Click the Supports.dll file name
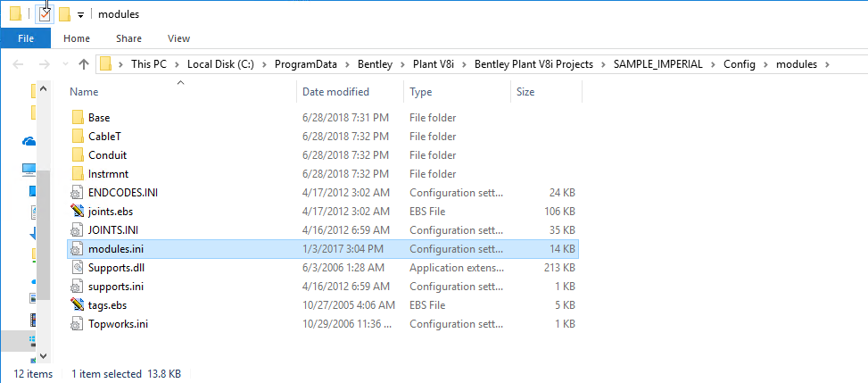Image resolution: width=868 pixels, height=383 pixels. coord(116,268)
